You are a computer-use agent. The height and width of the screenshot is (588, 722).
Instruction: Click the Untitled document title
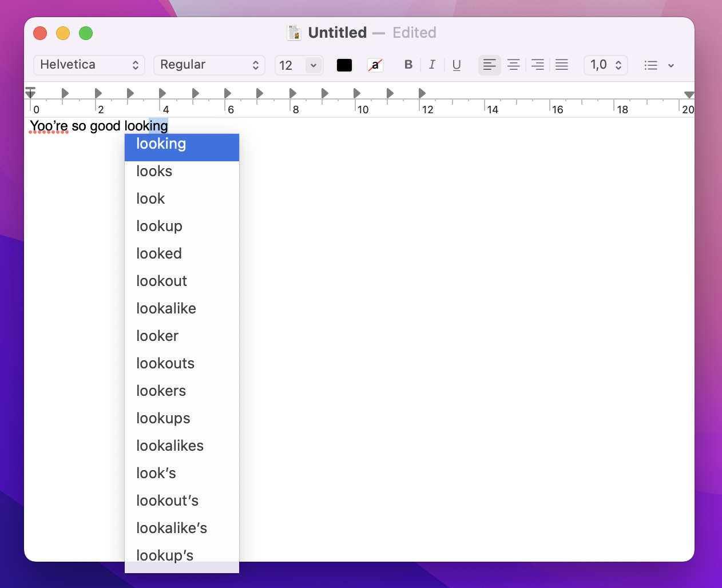pyautogui.click(x=338, y=33)
